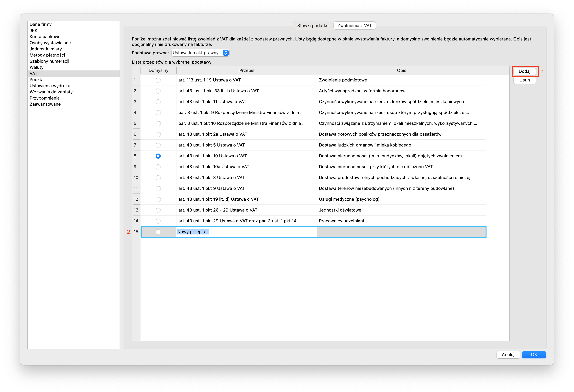The height and width of the screenshot is (392, 574).
Task: Open Przypomnienia section
Action: coord(74,98)
